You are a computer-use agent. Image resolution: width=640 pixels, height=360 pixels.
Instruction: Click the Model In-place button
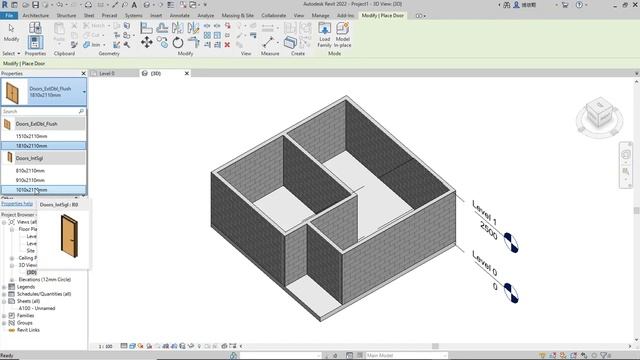click(342, 35)
